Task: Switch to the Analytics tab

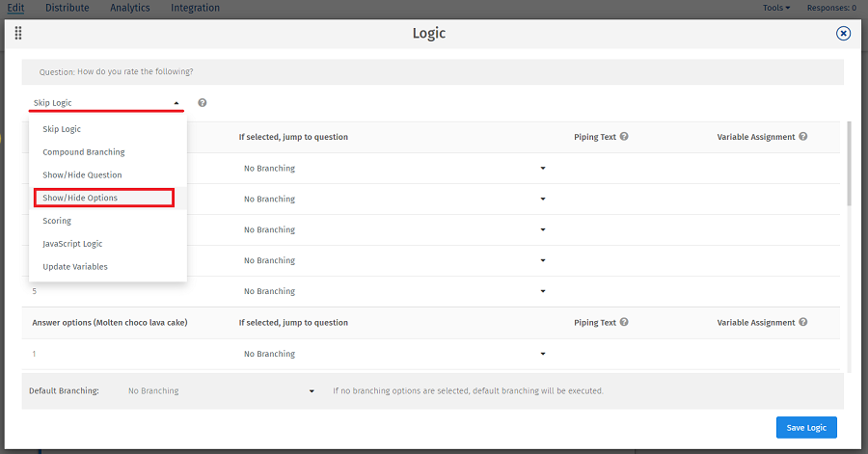Action: click(x=130, y=8)
